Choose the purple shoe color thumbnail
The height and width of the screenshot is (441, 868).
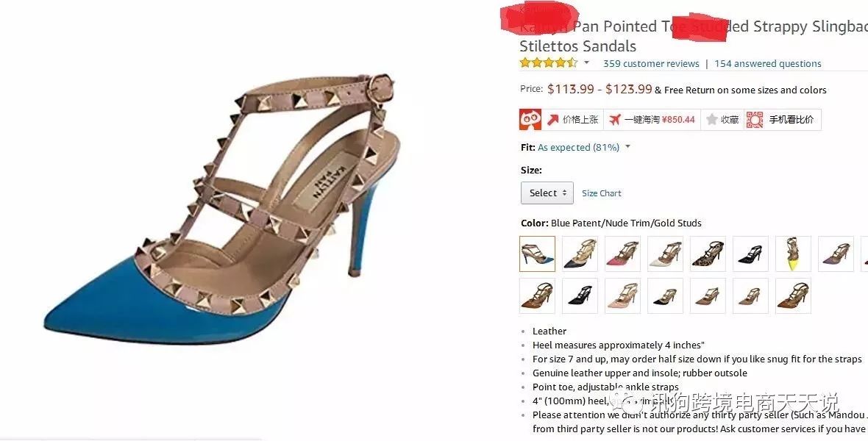pyautogui.click(x=836, y=254)
